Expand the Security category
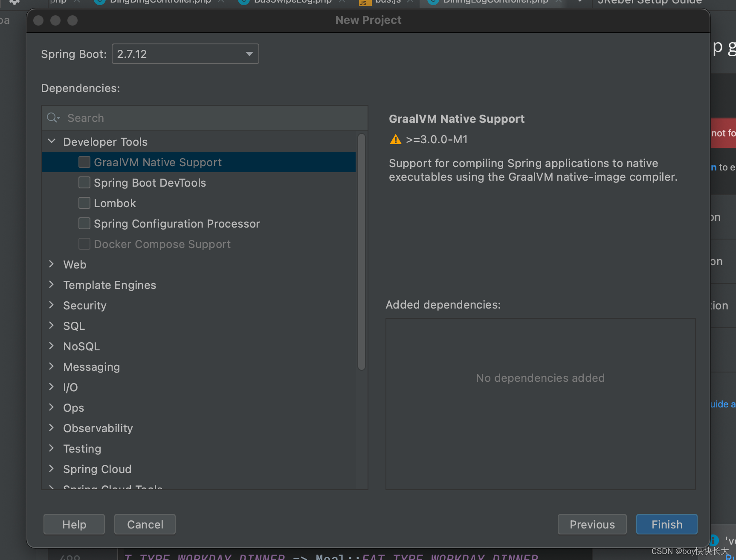Screen dimensions: 736x560 coord(52,305)
